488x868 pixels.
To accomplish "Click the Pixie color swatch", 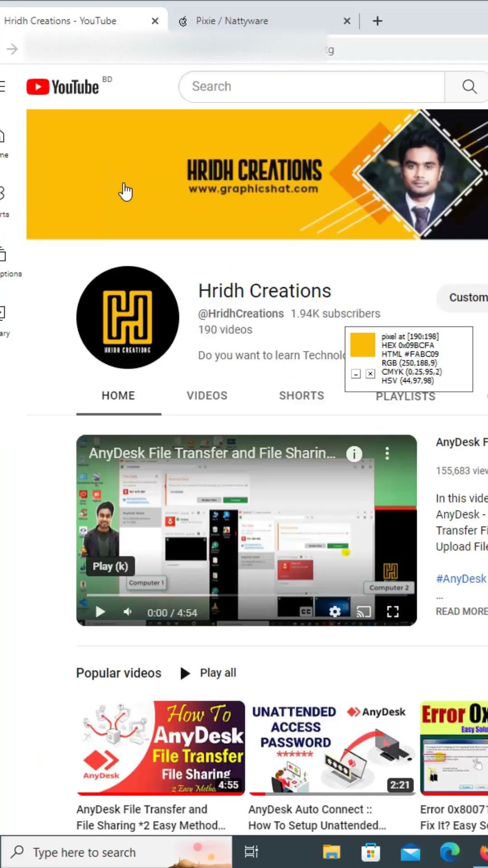I will (x=363, y=345).
